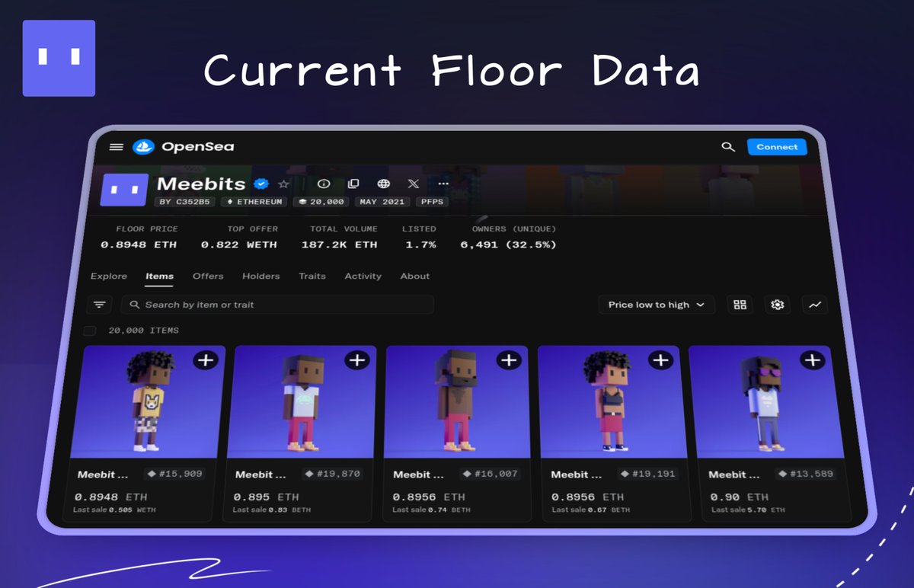
Task: Click Last sale 5.70 ETH text
Action: click(747, 510)
